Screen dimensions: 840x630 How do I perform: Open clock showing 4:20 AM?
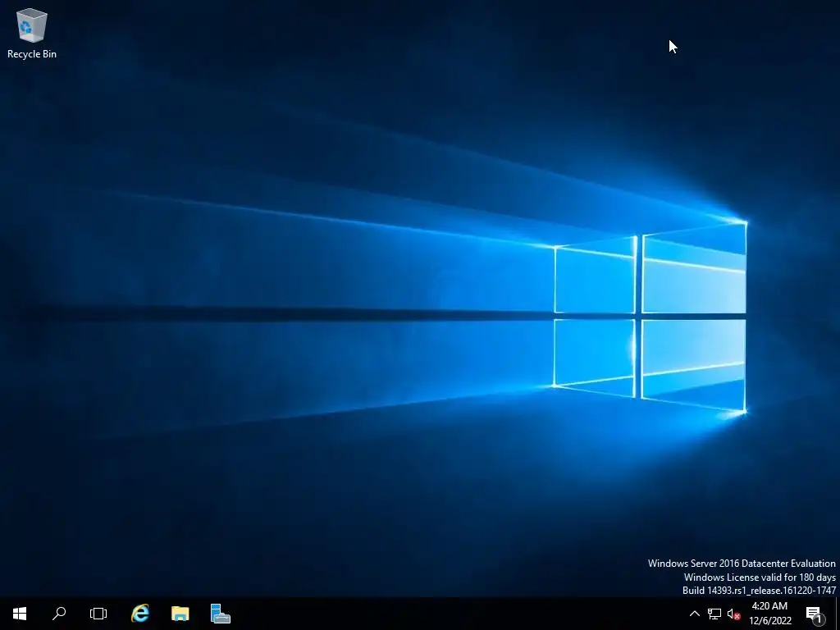pyautogui.click(x=769, y=614)
